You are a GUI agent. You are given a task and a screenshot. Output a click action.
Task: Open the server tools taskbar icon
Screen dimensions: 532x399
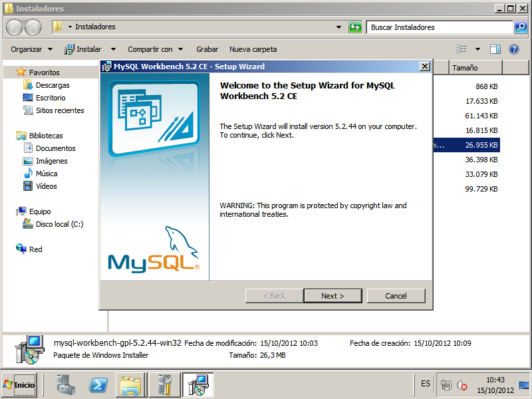tap(164, 385)
